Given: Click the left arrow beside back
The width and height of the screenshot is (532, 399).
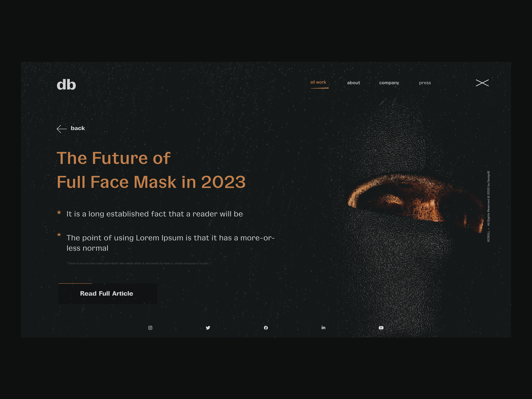Looking at the screenshot, I should click(62, 129).
